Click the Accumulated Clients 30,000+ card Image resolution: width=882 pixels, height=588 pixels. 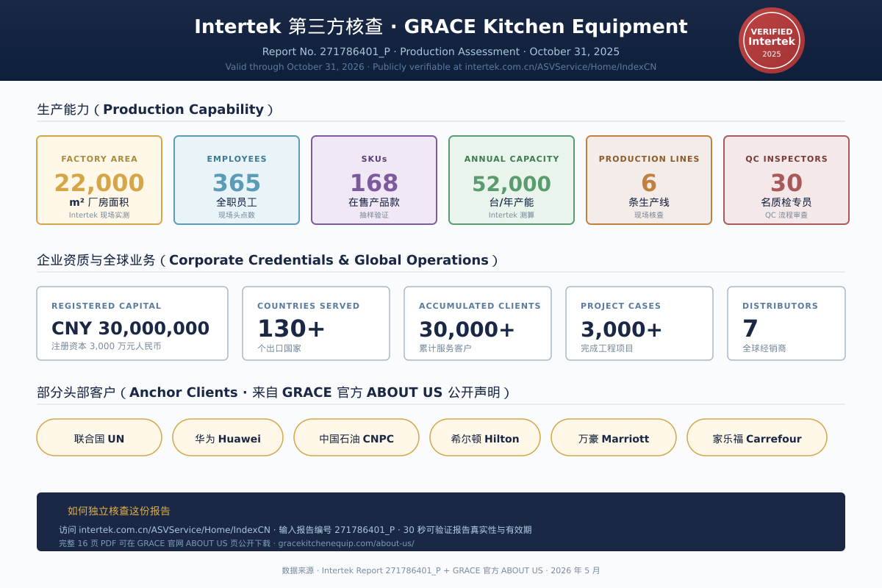[x=478, y=323]
